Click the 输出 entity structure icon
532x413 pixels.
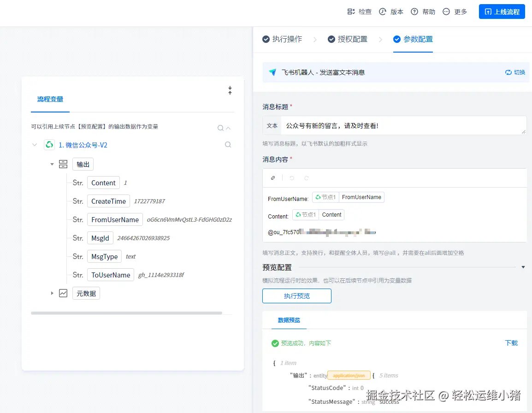63,164
